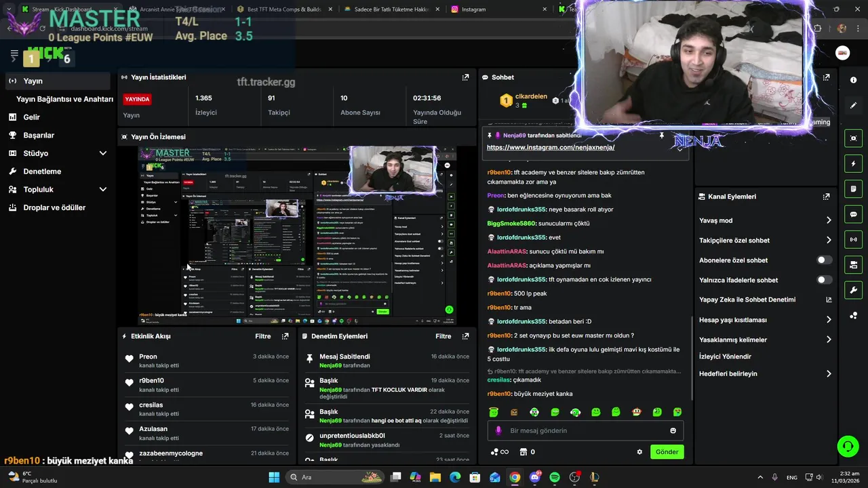Toggle the stream preview panel icon
868x488 pixels.
click(x=853, y=138)
